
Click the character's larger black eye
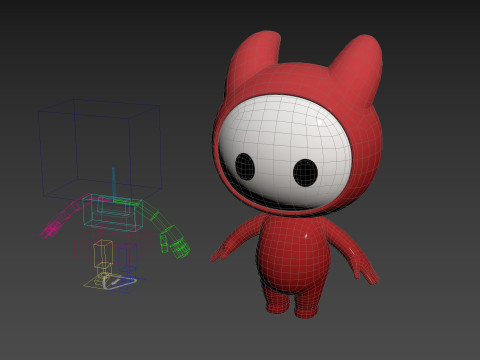[x=305, y=173]
